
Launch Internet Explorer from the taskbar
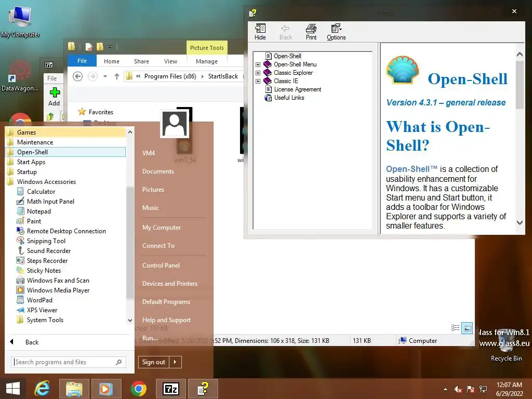[42, 389]
